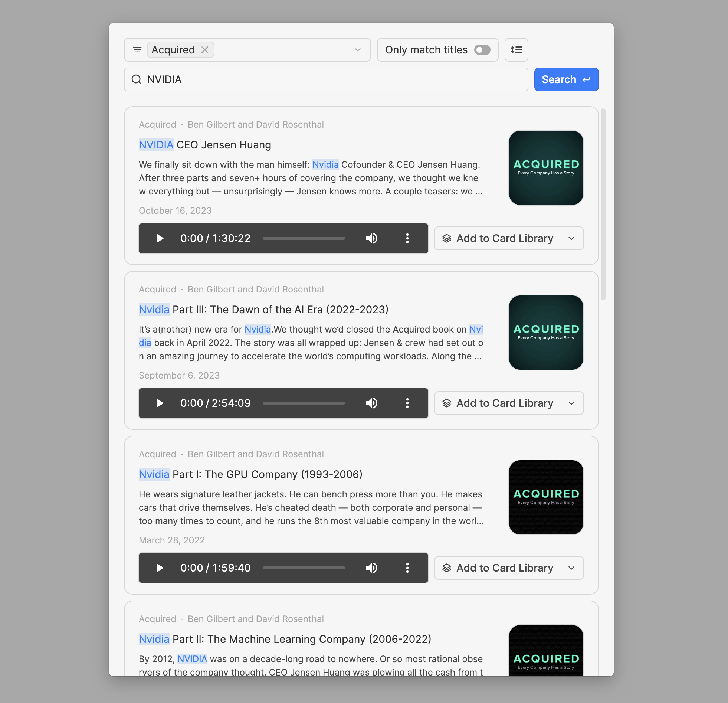Mute the Jensen Huang episode audio
The width and height of the screenshot is (728, 703).
[371, 238]
